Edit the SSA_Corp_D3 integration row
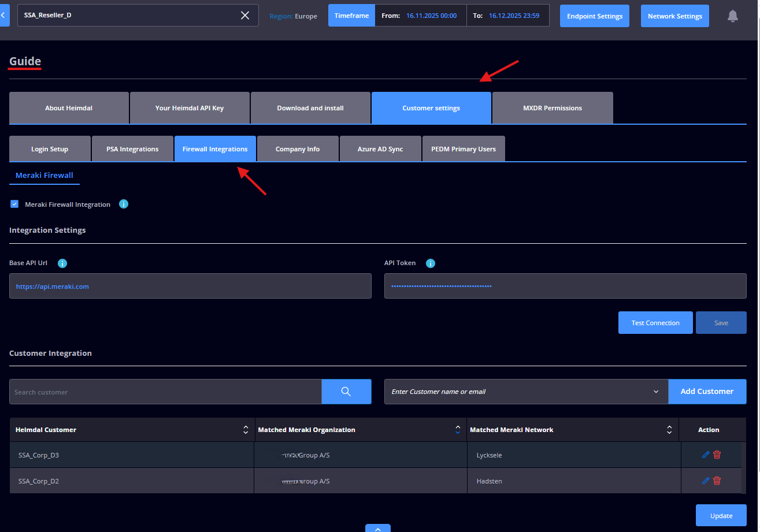The image size is (760, 532). (706, 455)
